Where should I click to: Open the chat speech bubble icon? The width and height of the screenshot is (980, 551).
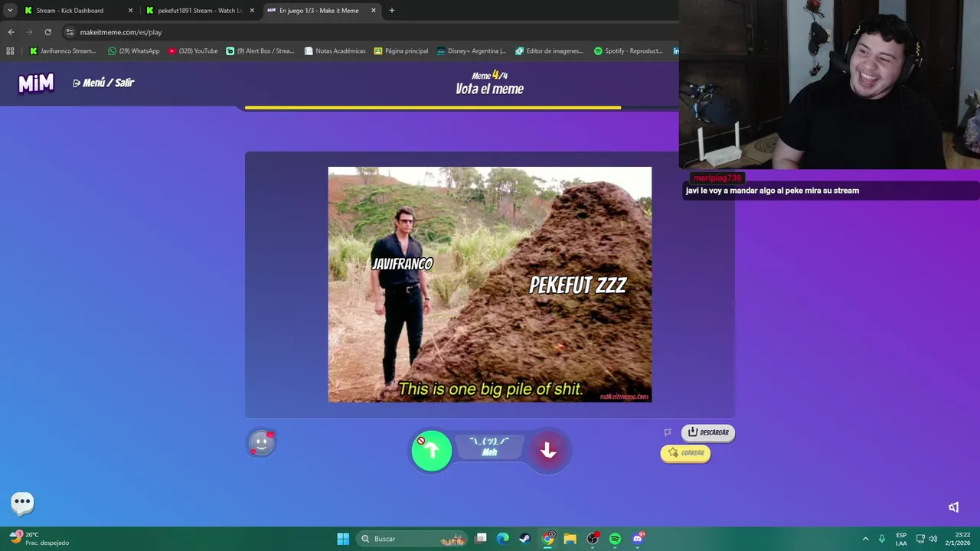click(x=22, y=503)
